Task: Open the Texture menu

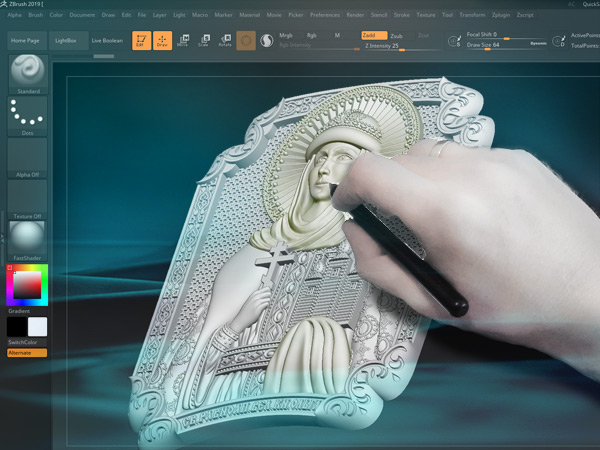Action: pos(426,15)
